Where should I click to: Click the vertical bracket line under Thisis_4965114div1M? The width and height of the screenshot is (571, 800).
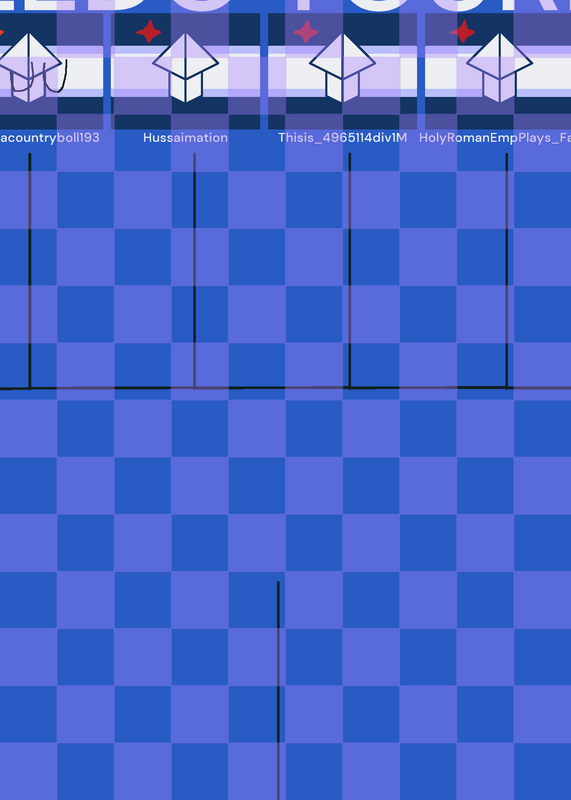point(350,271)
